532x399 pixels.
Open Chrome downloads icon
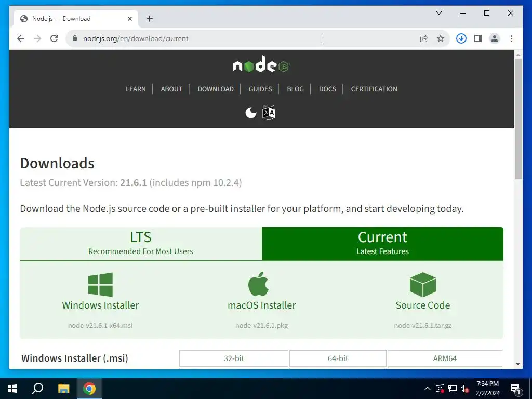point(461,38)
